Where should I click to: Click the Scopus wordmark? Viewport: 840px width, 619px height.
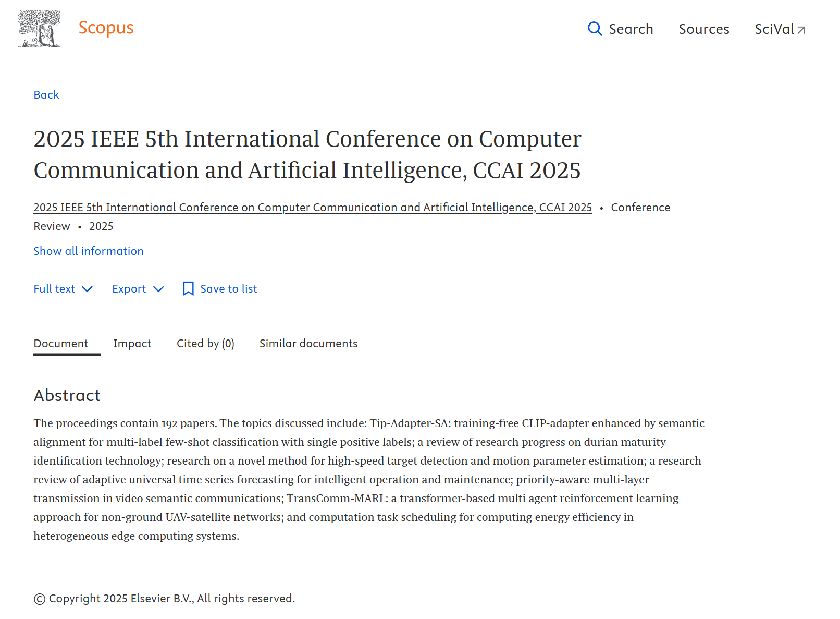click(106, 28)
